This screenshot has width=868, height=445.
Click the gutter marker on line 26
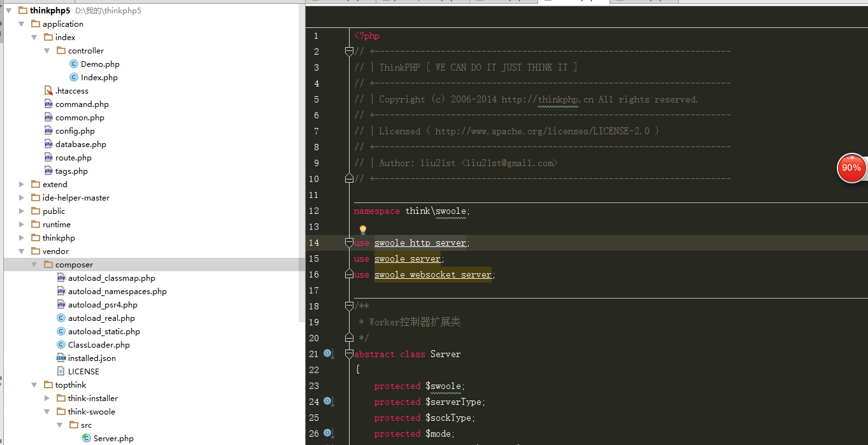(x=328, y=433)
